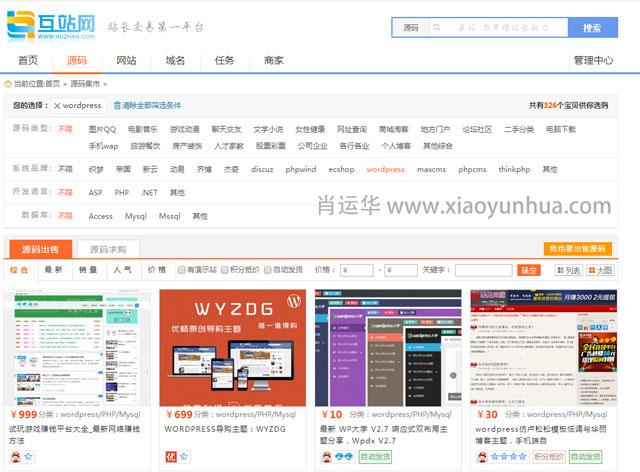Image resolution: width=640 pixels, height=472 pixels.
Task: Open the 首页 nav tab
Action: tap(28, 60)
